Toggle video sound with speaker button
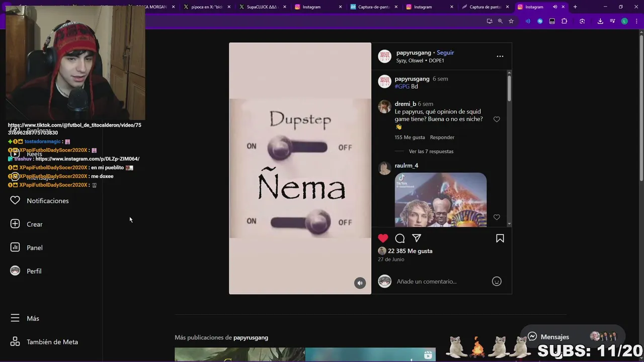The image size is (644, 362). (360, 283)
